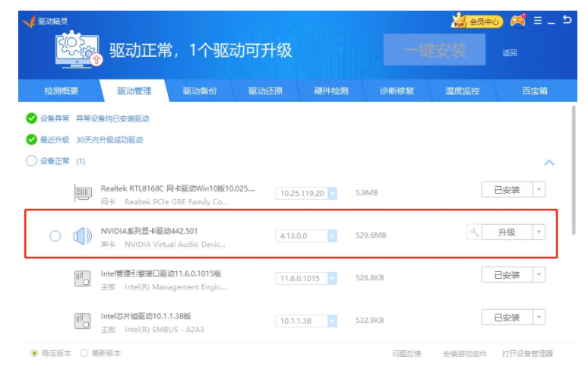Click the NVIDIA系列显卡驱动442.501 title
The width and height of the screenshot is (588, 392).
coord(149,231)
